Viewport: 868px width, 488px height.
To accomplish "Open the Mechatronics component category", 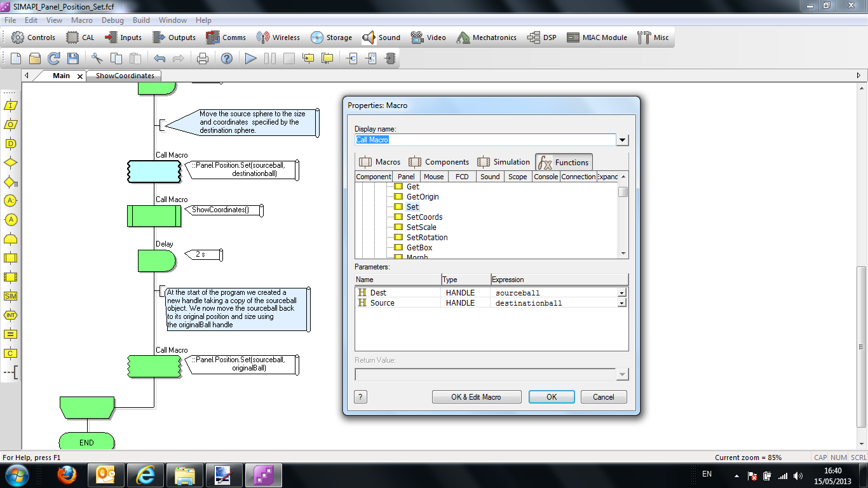I will [x=486, y=37].
